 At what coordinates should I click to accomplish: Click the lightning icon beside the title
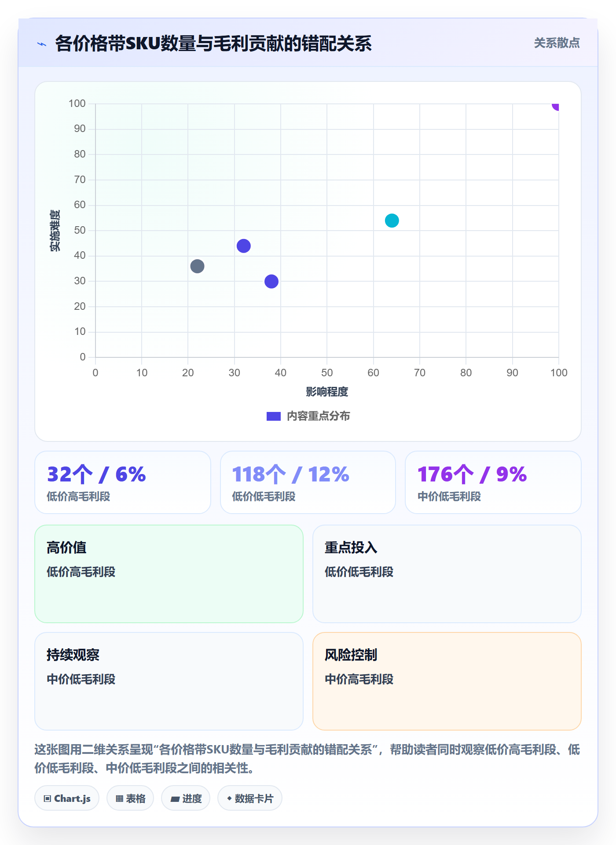tap(42, 44)
